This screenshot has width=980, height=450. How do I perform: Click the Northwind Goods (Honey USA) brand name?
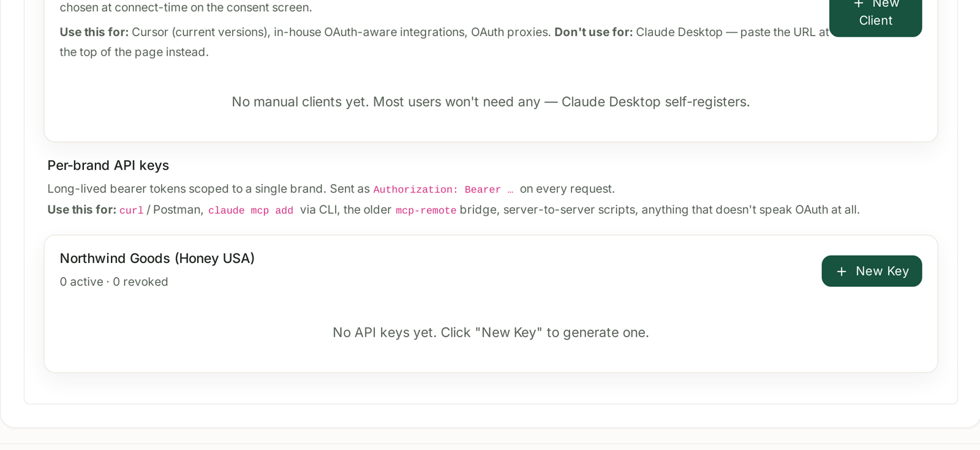point(157,259)
